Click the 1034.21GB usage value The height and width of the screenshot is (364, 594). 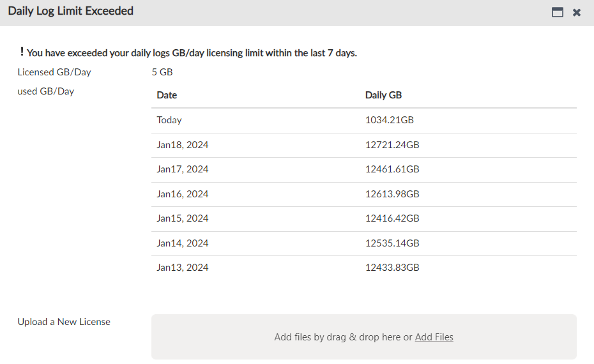[x=390, y=120]
